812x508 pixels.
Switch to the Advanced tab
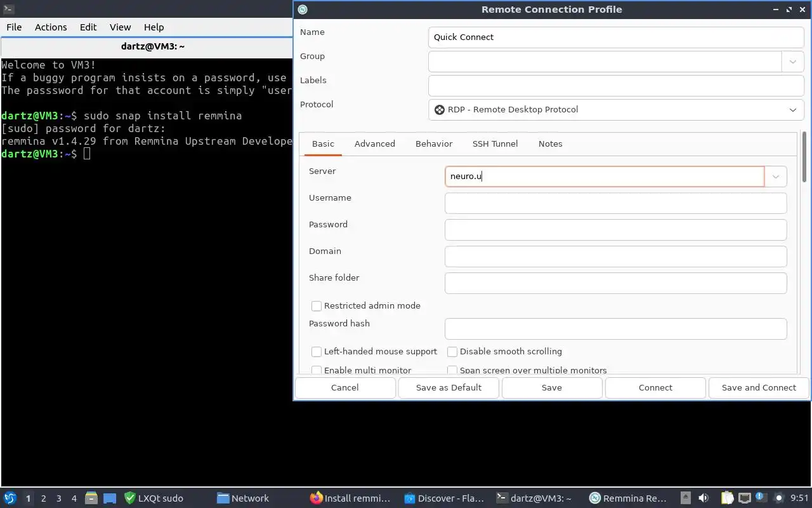[375, 144]
